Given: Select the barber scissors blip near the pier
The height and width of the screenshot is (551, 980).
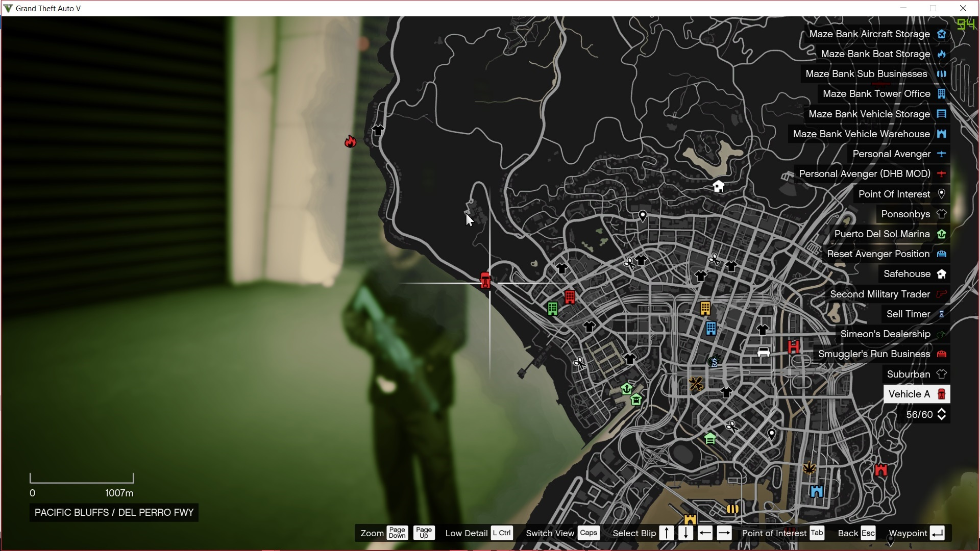Looking at the screenshot, I should [579, 363].
